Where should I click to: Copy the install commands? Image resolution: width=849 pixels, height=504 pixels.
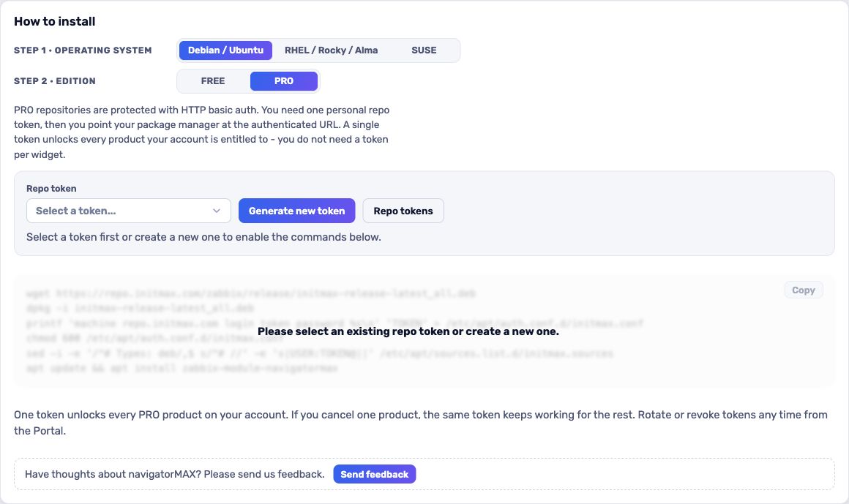(x=804, y=290)
